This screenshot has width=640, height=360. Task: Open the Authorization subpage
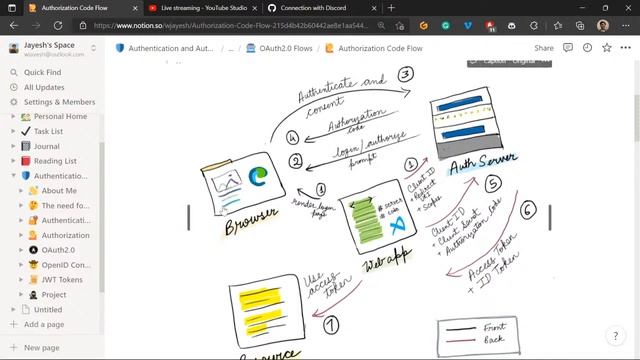point(65,235)
